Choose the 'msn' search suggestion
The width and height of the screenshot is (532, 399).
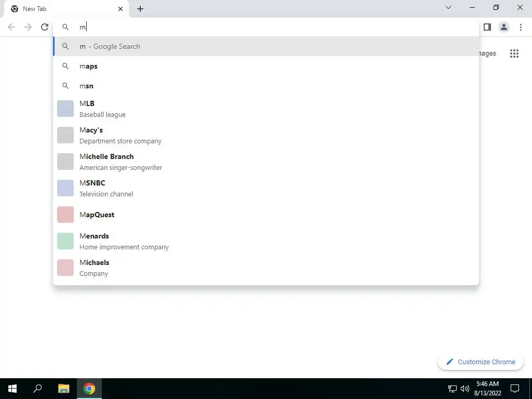coord(266,86)
